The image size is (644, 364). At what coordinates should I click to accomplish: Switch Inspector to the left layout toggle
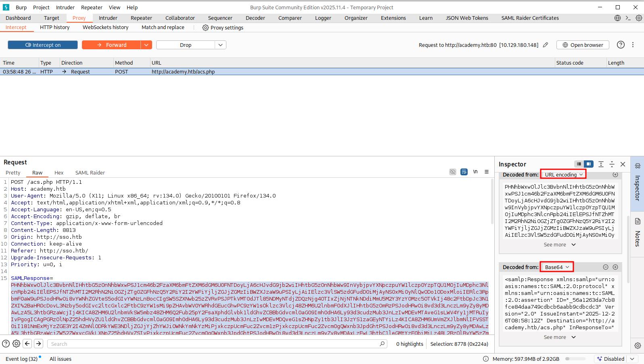(579, 164)
